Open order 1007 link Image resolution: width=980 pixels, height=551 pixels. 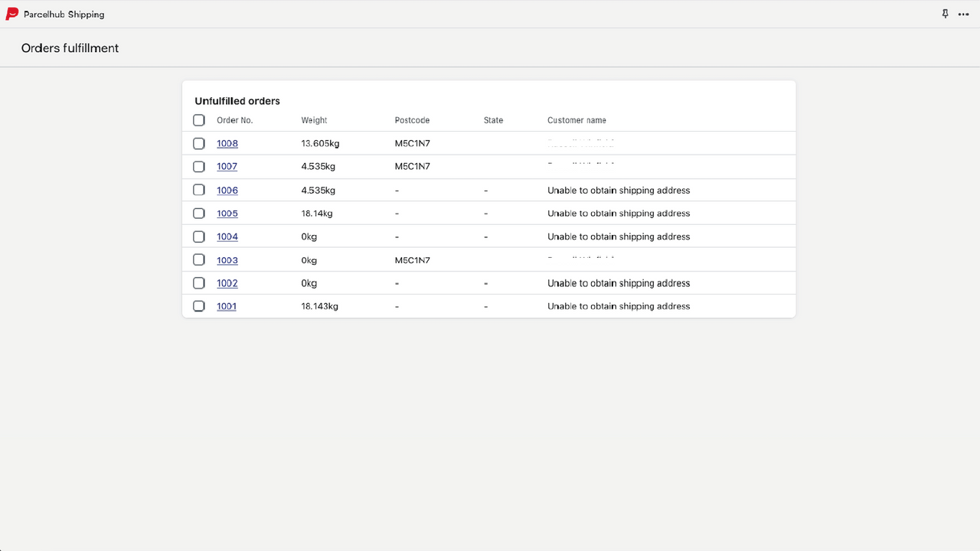click(227, 166)
